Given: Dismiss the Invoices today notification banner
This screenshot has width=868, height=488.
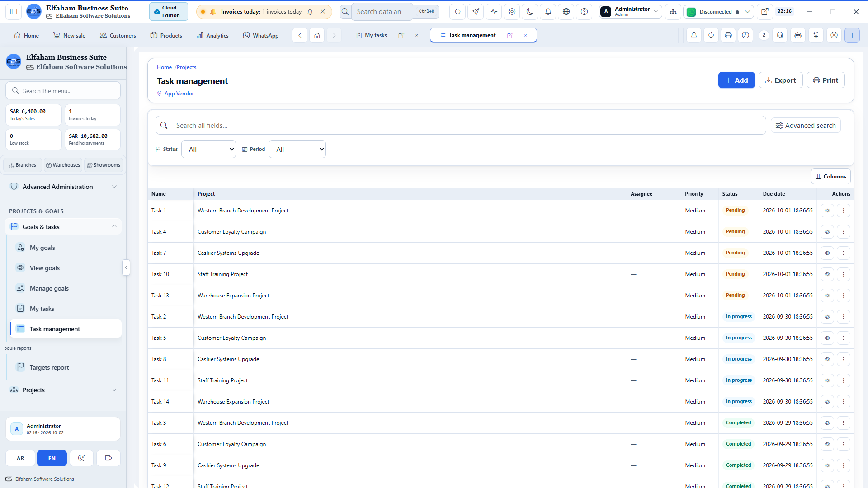Looking at the screenshot, I should point(322,12).
